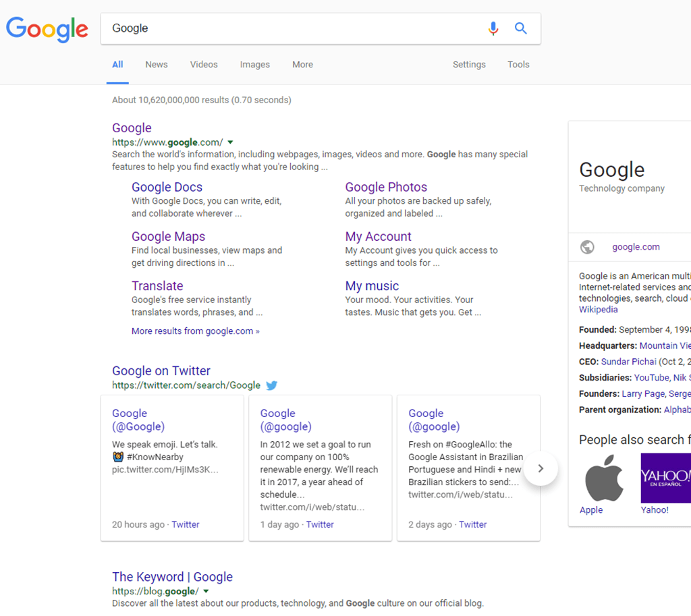
Task: Open the Google (@Google) tweet from 20 hours ago
Action: 138,420
